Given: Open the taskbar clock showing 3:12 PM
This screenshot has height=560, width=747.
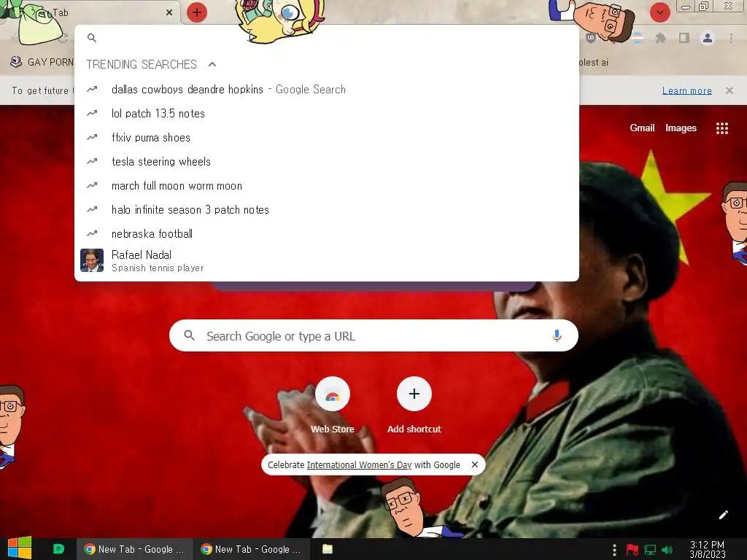Looking at the screenshot, I should tap(708, 550).
